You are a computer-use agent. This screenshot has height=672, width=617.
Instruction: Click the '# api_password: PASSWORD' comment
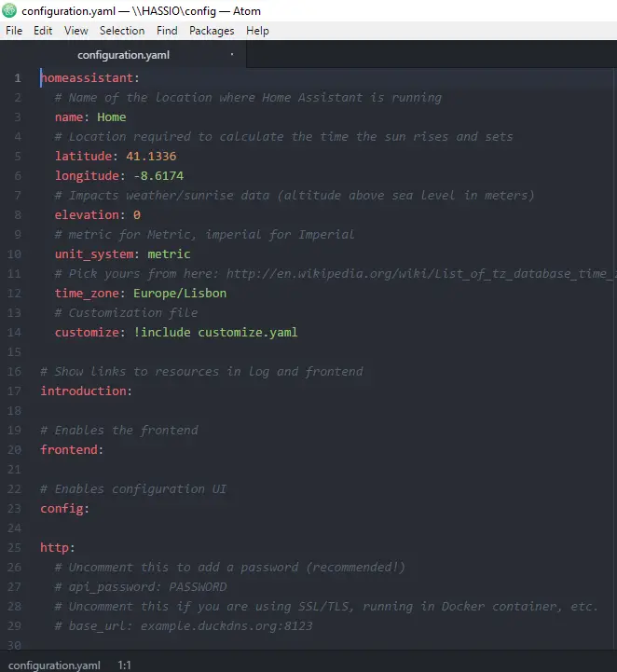coord(141,587)
